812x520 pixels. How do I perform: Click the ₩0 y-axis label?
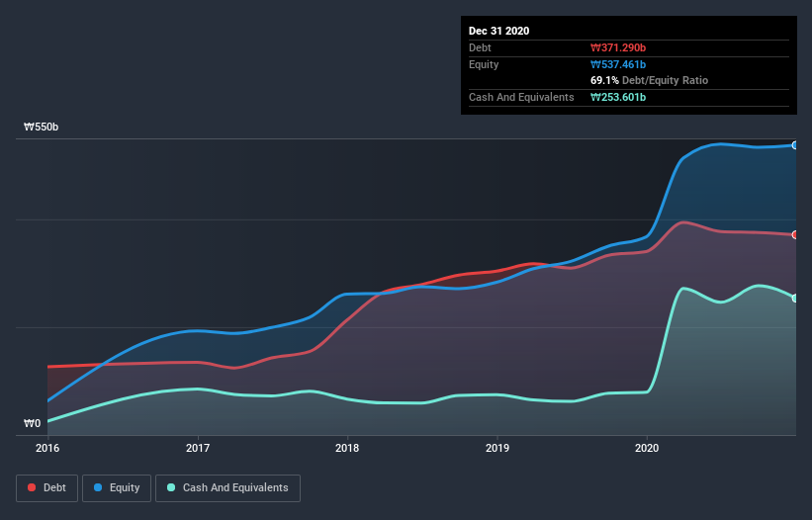[x=32, y=423]
